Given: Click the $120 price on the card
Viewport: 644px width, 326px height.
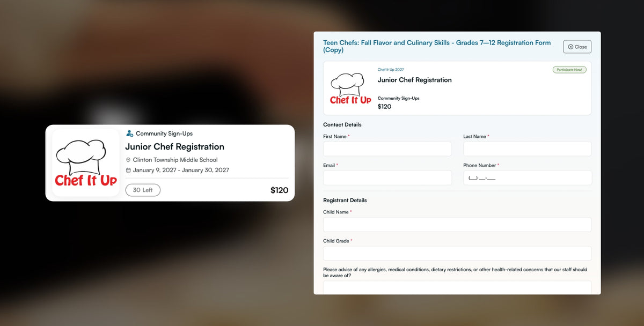Looking at the screenshot, I should (279, 190).
